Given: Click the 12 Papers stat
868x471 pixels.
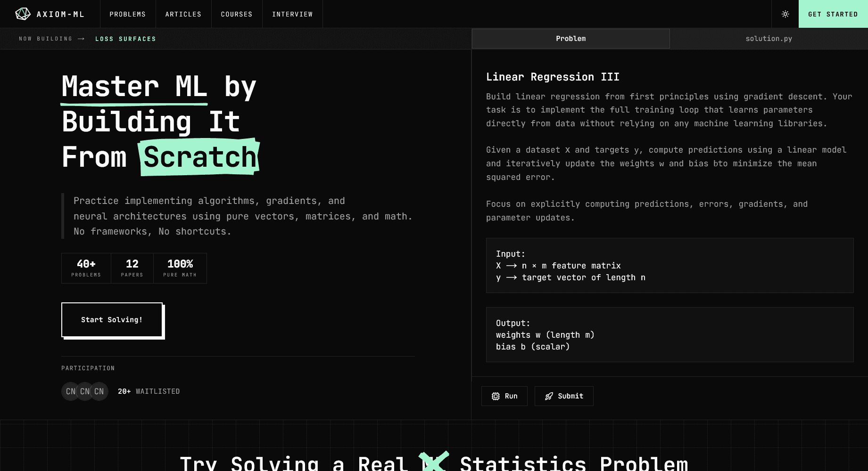Looking at the screenshot, I should 132,268.
